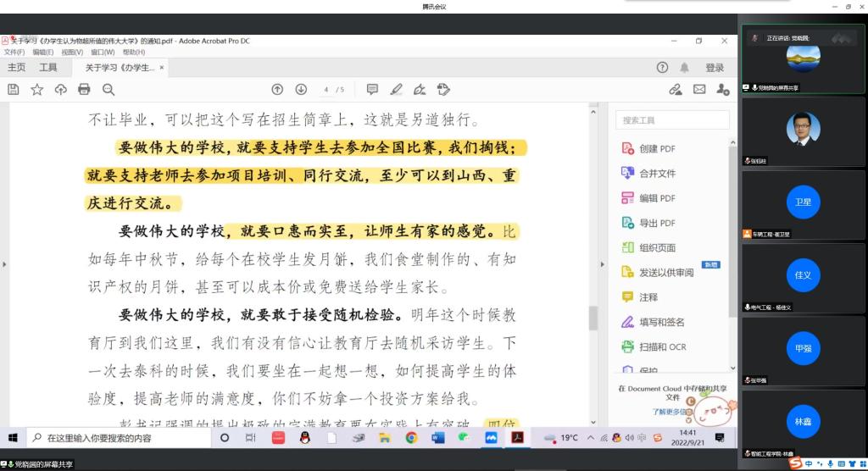Screen dimensions: 868x471
Task: Open the View menu (视图)
Action: [72, 52]
